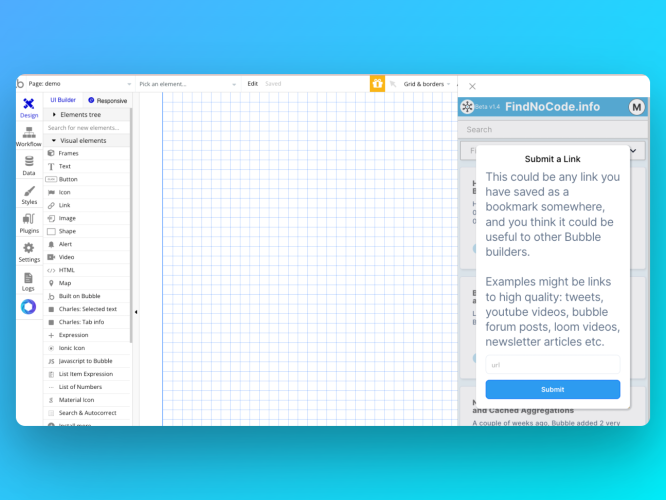Screen dimensions: 666x500
Task: Select the Map element tool
Action: coord(87,283)
